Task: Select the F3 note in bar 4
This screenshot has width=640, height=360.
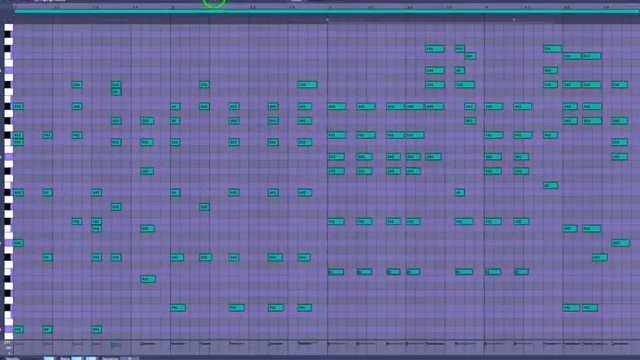Action: 619,142
